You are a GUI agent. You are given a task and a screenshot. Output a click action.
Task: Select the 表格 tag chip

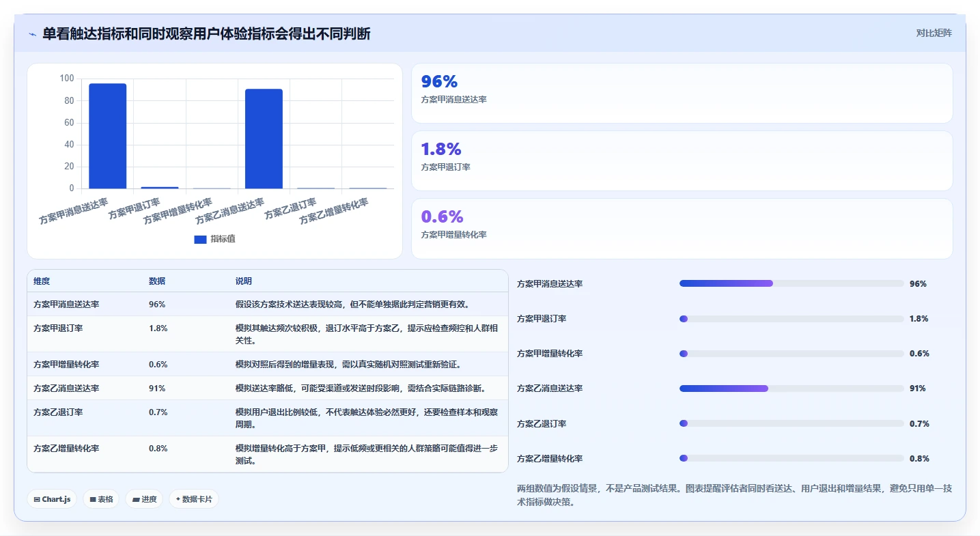click(101, 499)
